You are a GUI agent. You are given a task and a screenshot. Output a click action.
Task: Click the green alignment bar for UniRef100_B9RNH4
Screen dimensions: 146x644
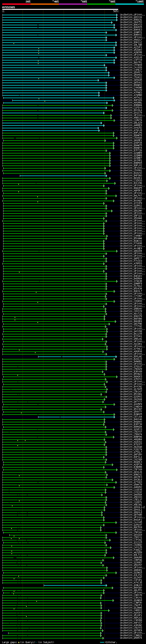click(58, 105)
